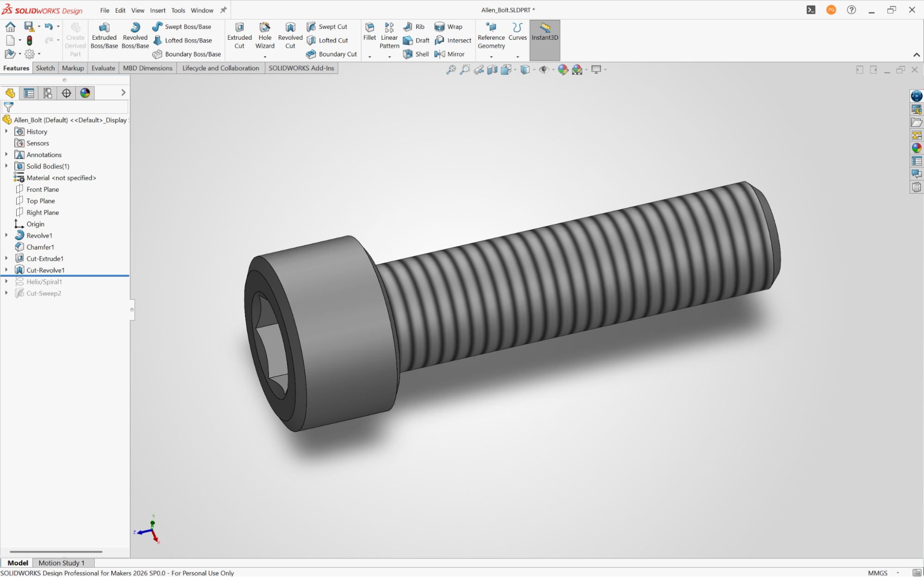Click the Zoom to Fit view icon

coord(451,70)
